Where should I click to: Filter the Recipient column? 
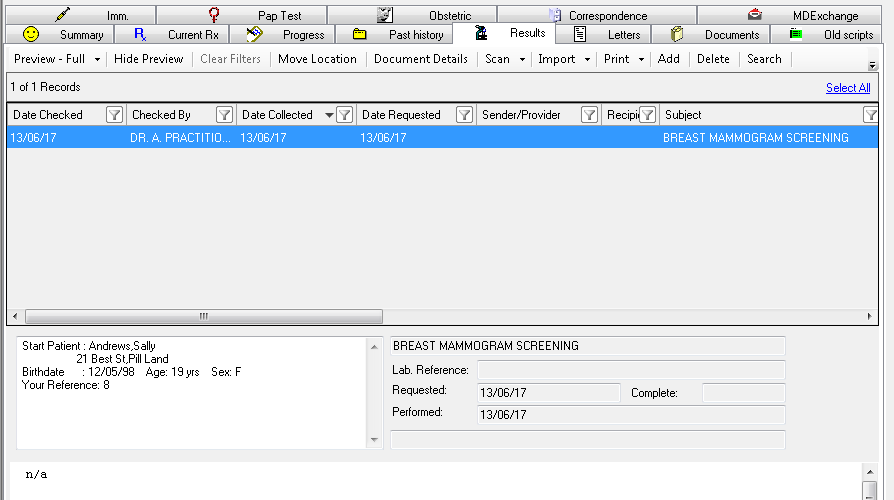pos(647,115)
